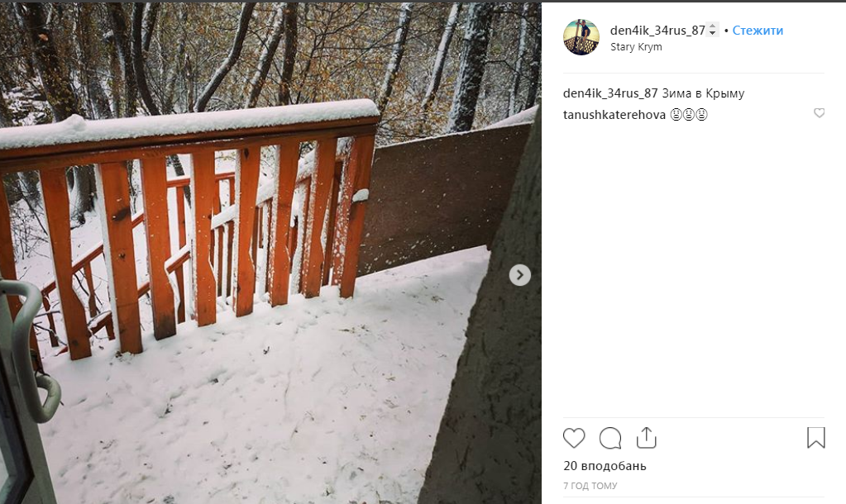
Task: View the 20 вподобань likes list
Action: pos(605,466)
